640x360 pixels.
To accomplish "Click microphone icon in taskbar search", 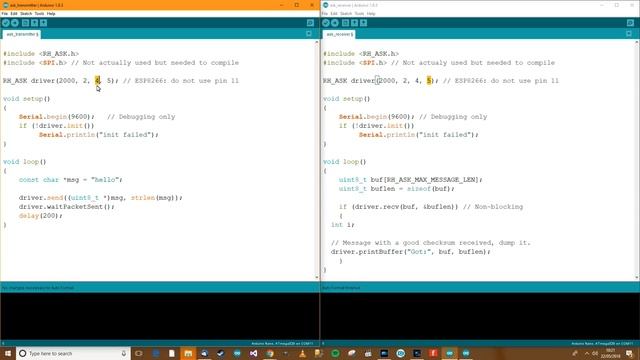I will tap(124, 353).
